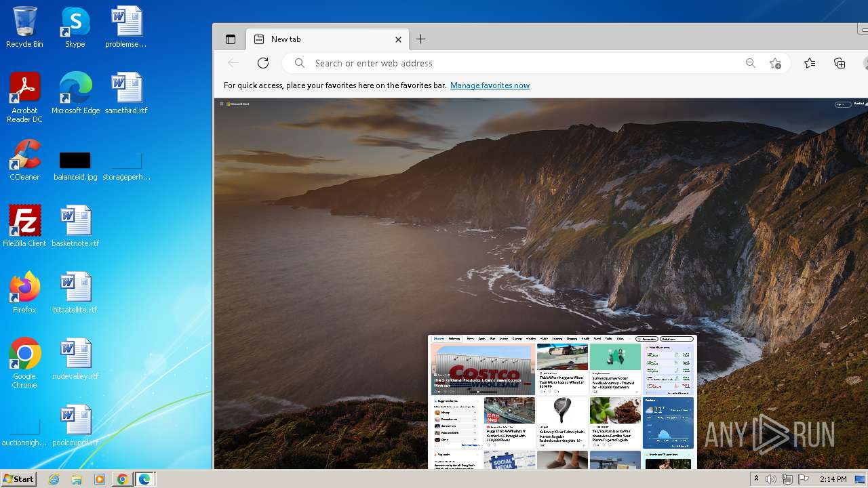Click the Manage favorites now link

point(490,85)
